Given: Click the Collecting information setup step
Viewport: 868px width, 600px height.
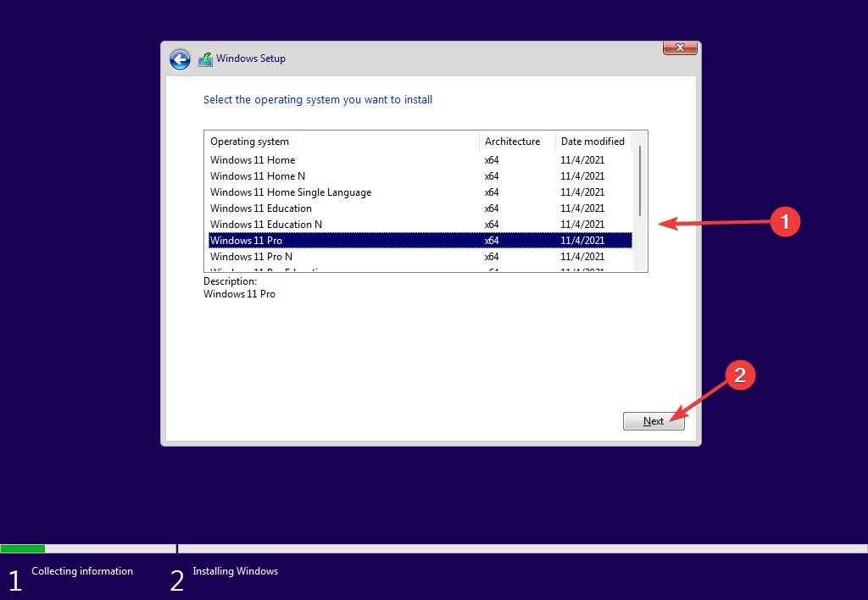Looking at the screenshot, I should tap(81, 570).
